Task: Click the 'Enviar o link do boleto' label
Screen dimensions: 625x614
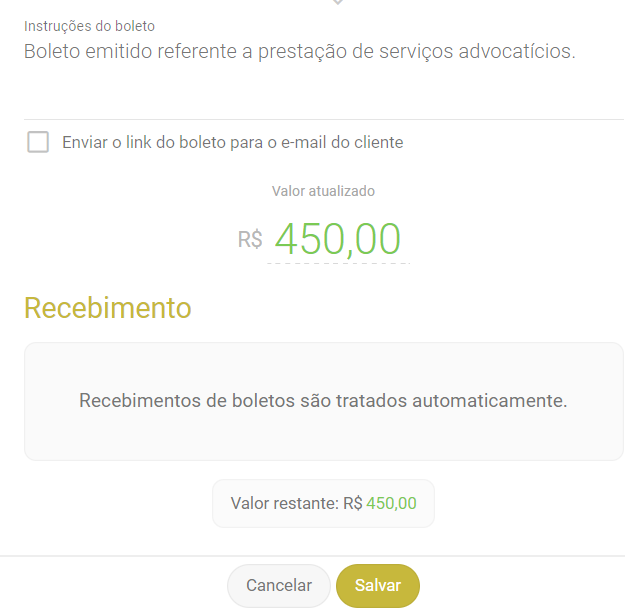Action: coord(232,142)
